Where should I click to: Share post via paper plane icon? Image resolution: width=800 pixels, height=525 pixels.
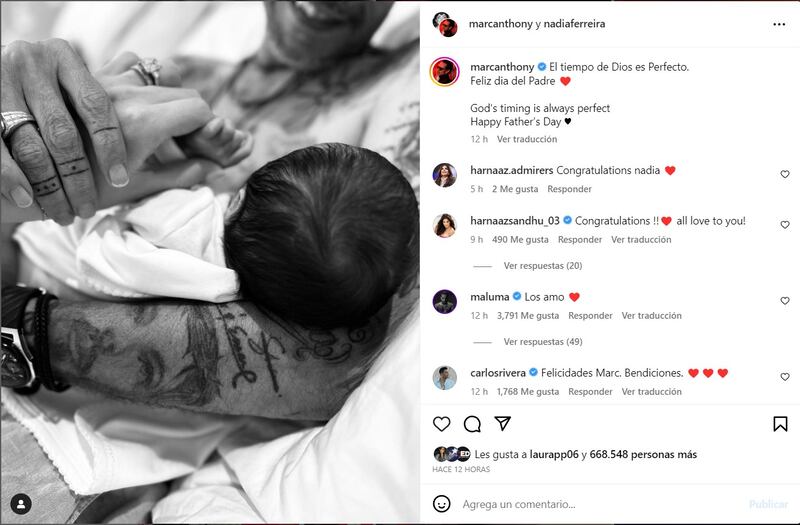503,423
